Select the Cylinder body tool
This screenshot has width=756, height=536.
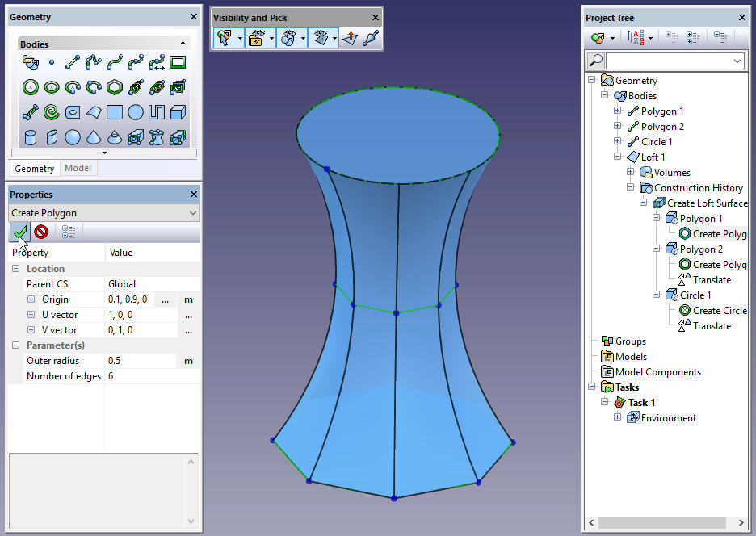coord(31,137)
